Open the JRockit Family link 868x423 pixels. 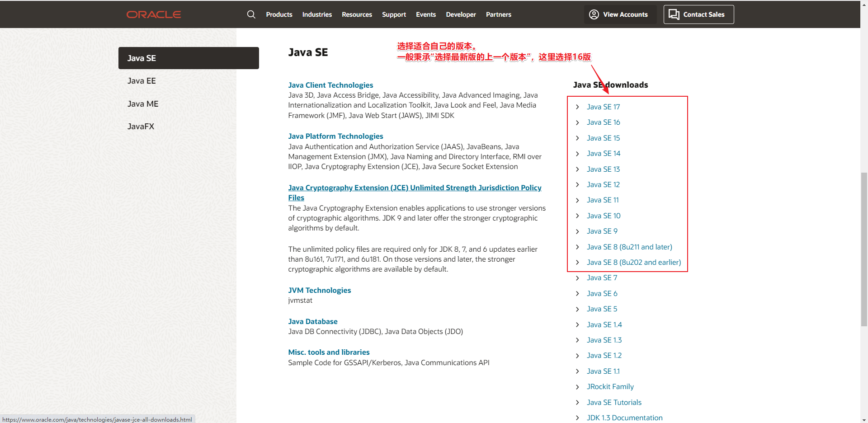point(610,386)
